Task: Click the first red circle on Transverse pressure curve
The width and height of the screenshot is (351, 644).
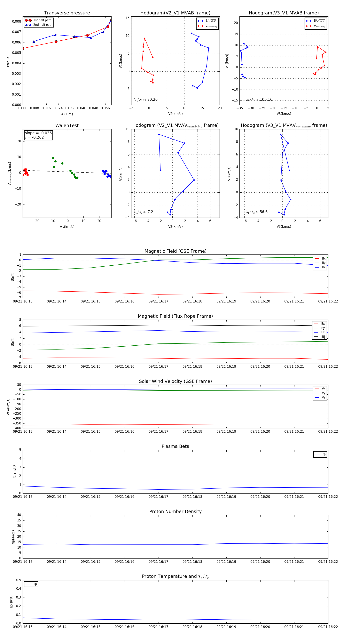Action: 23,49
